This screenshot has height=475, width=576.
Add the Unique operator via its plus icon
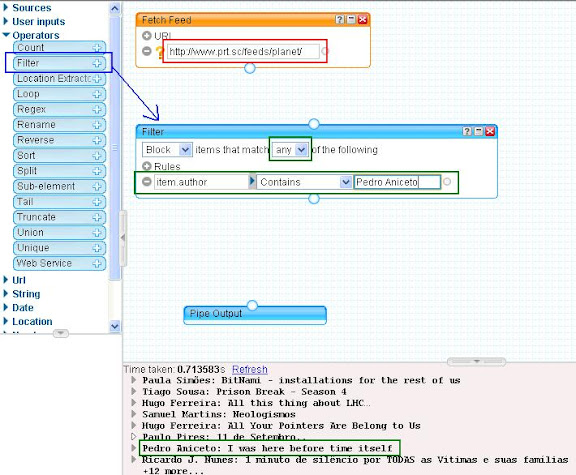(97, 248)
